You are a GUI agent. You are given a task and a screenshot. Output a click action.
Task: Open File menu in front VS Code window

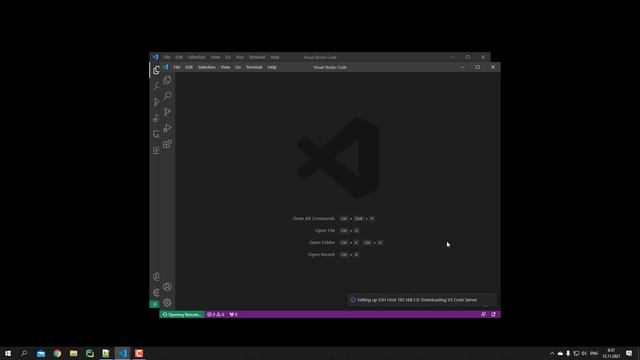(x=177, y=67)
